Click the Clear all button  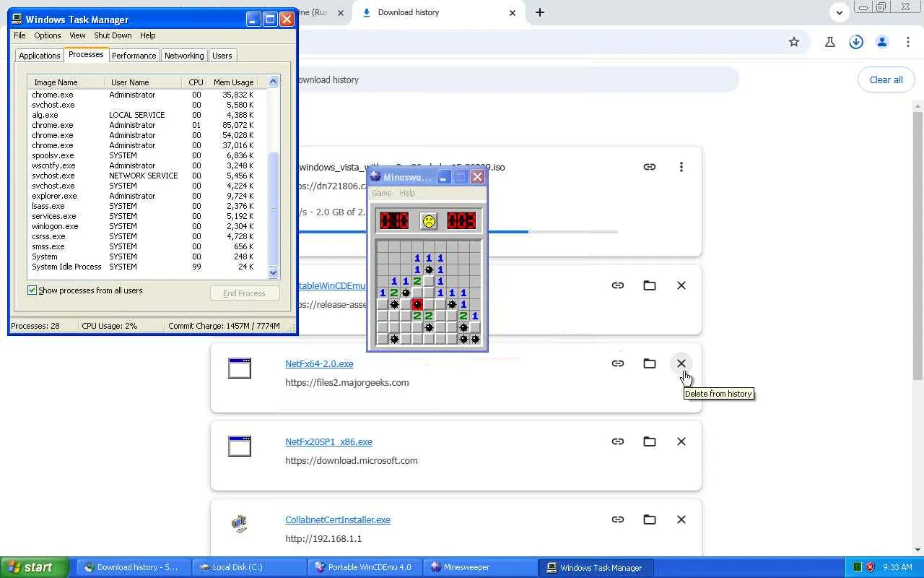[x=886, y=79]
